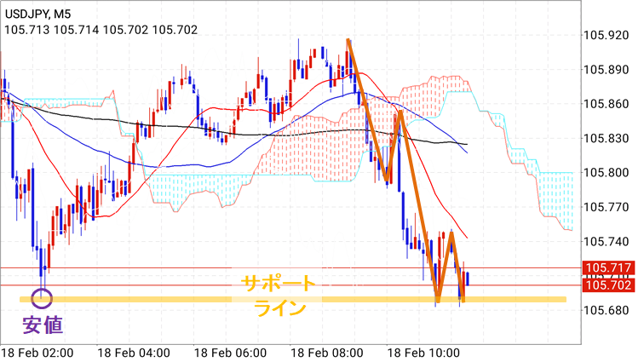Viewport: 644px width, 362px height.
Task: Click 105.680 on the price axis
Action: [607, 309]
